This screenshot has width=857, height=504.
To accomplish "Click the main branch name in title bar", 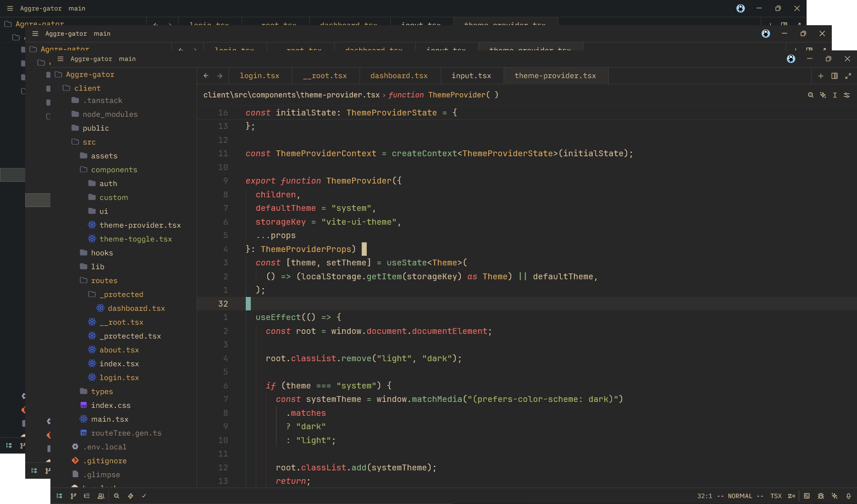I will coord(127,59).
